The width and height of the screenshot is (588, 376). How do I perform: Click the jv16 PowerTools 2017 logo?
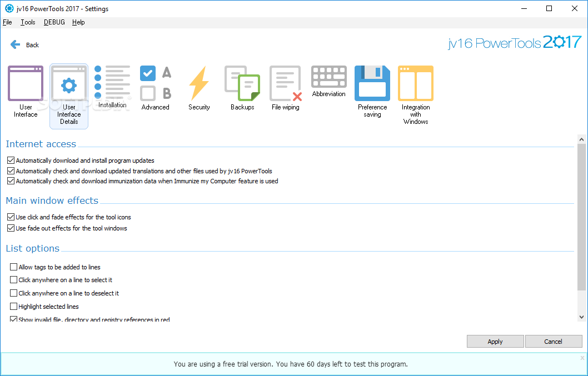click(x=515, y=42)
